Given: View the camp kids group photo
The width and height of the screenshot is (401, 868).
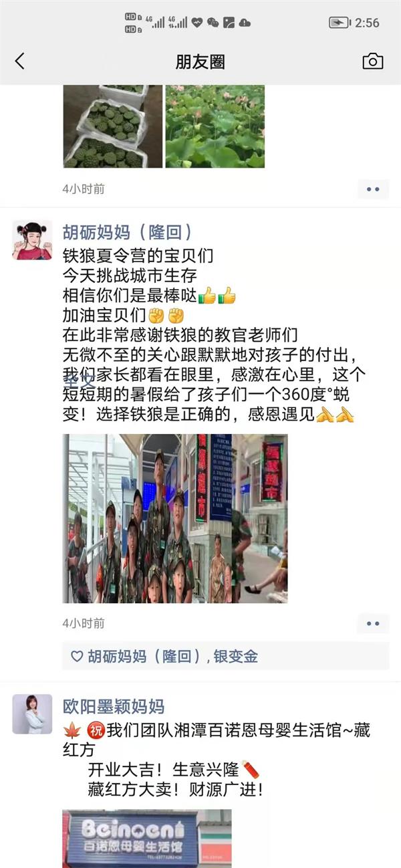Looking at the screenshot, I should pyautogui.click(x=147, y=519).
